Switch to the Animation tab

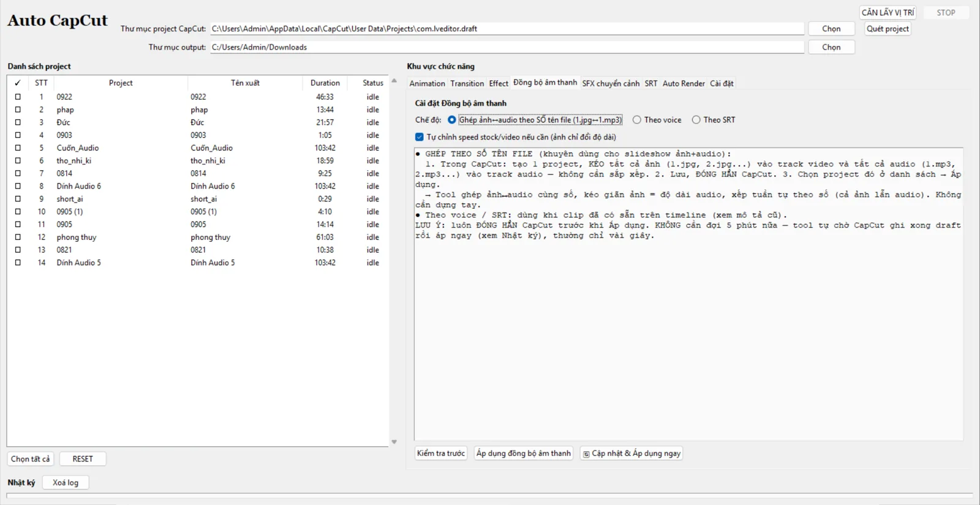pyautogui.click(x=427, y=83)
